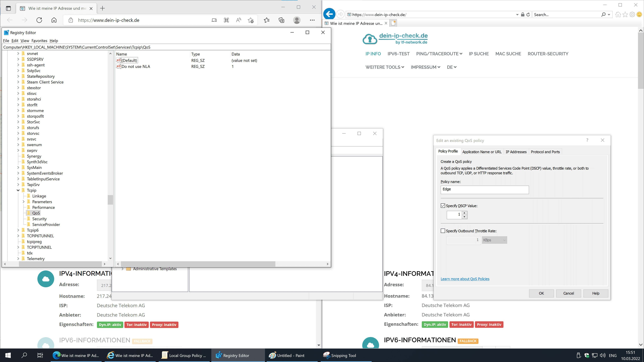Enable Specify Outbound Throttle Rate checkbox

tap(443, 231)
